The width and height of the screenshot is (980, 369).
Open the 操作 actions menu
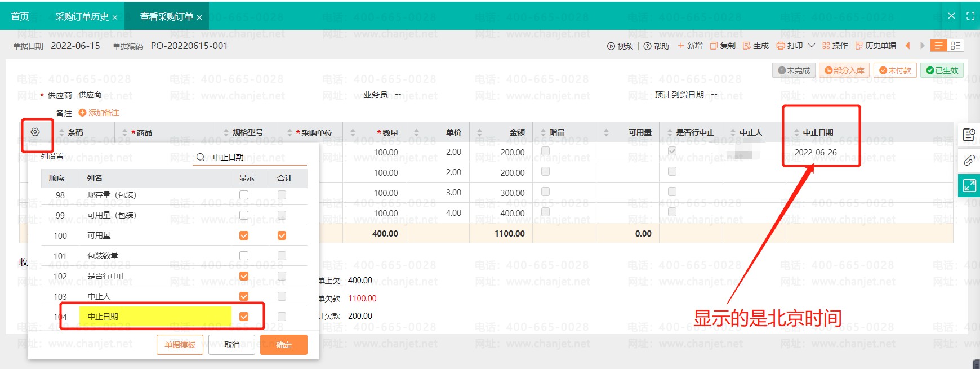click(835, 46)
